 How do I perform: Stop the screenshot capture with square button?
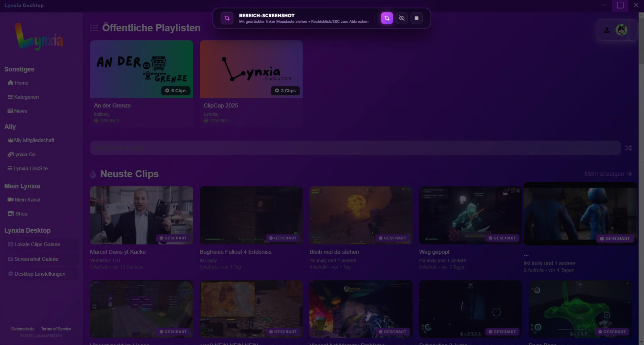[x=417, y=18]
